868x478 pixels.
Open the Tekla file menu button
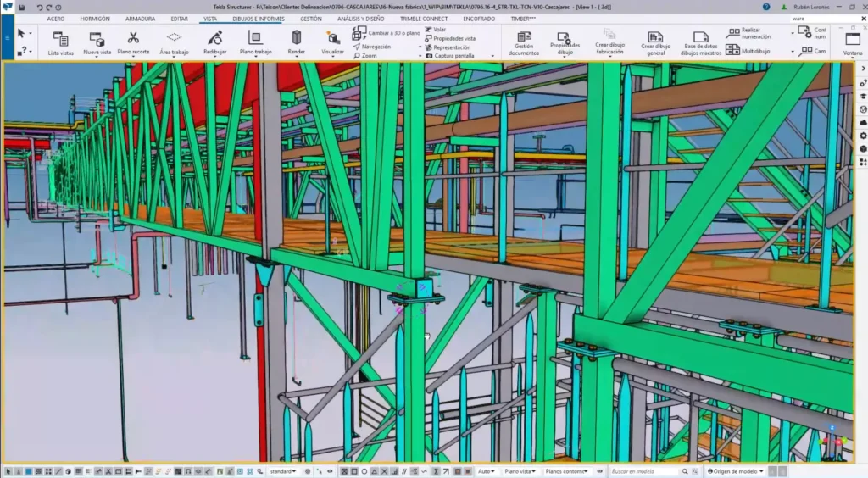[x=7, y=37]
